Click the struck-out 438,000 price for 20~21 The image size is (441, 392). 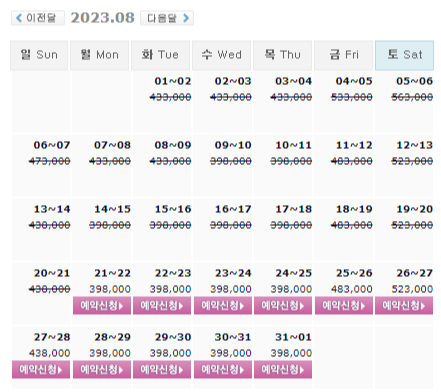point(49,289)
